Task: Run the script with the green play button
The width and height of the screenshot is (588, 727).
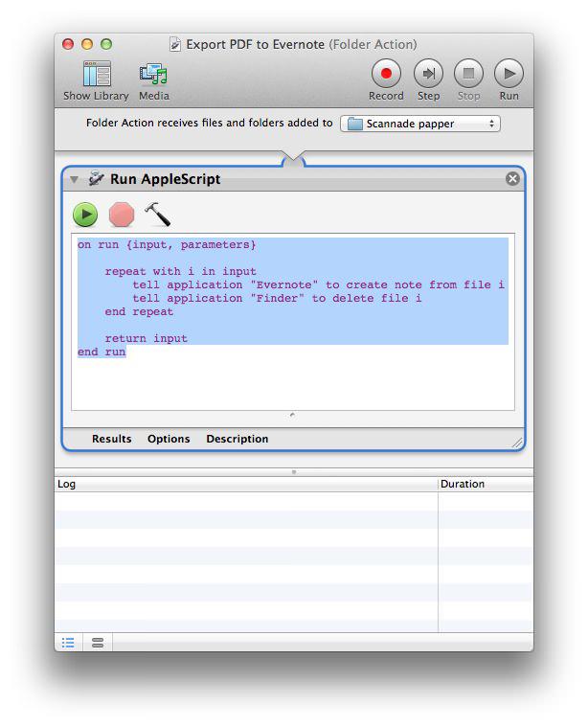Action: click(85, 215)
